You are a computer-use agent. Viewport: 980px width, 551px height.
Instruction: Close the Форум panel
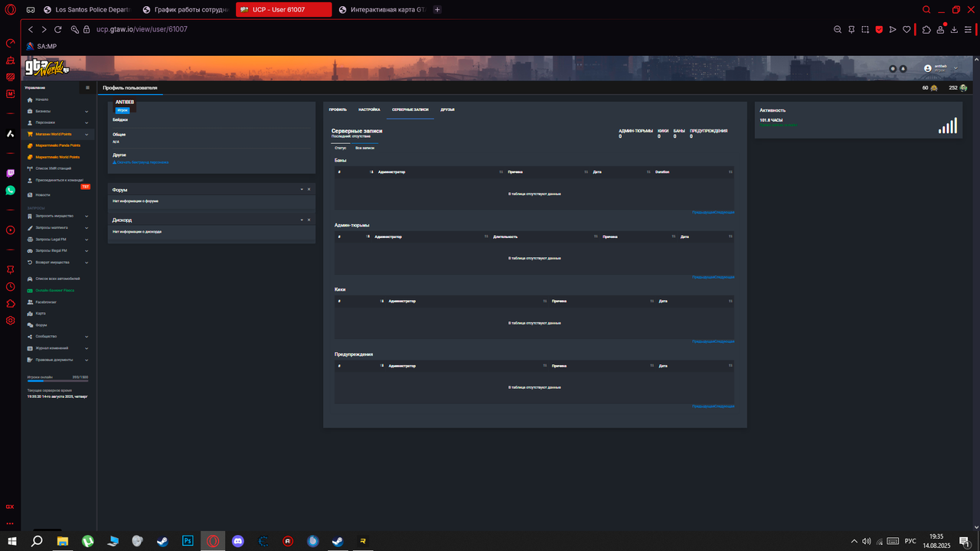309,189
